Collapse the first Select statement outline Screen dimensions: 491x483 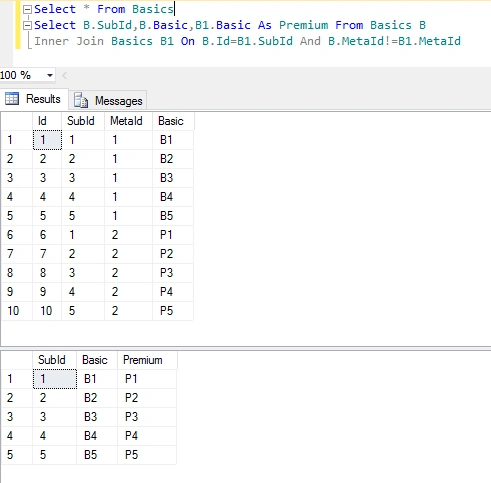(x=27, y=10)
